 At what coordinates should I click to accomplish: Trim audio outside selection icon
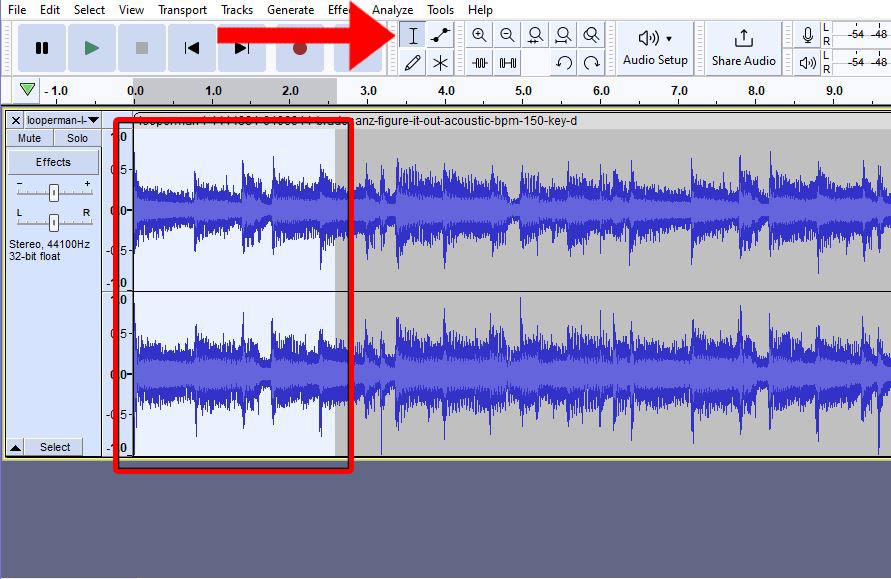(x=480, y=63)
